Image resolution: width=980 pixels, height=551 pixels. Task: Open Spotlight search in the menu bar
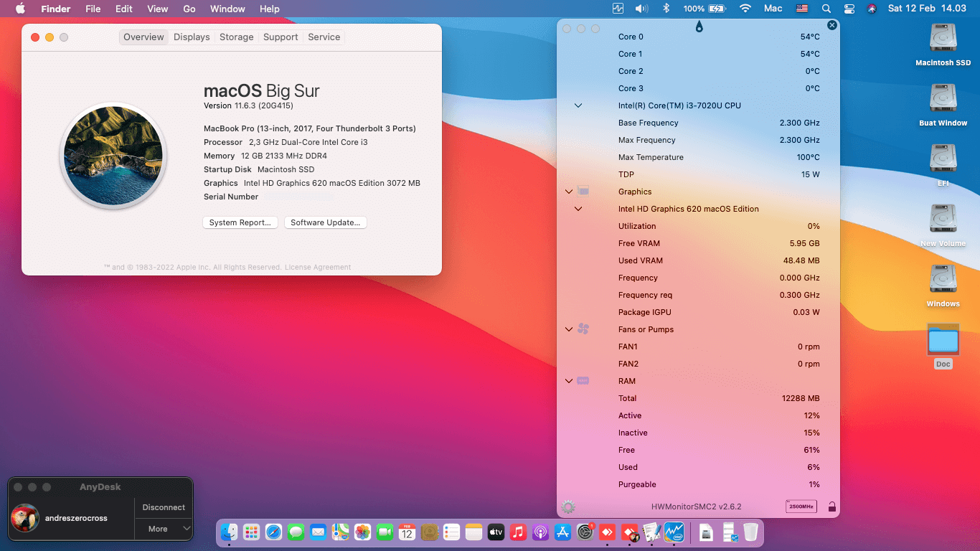(x=826, y=9)
